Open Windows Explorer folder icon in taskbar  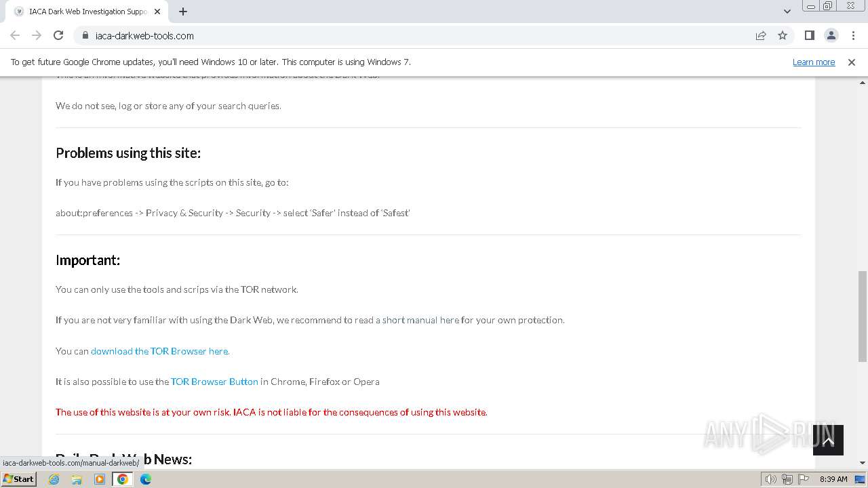coord(77,479)
